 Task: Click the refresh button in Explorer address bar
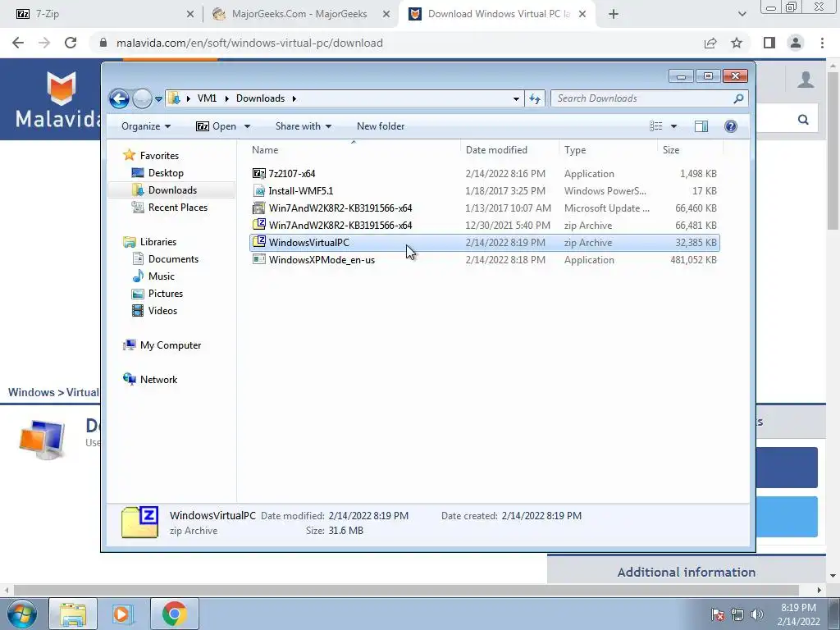535,98
